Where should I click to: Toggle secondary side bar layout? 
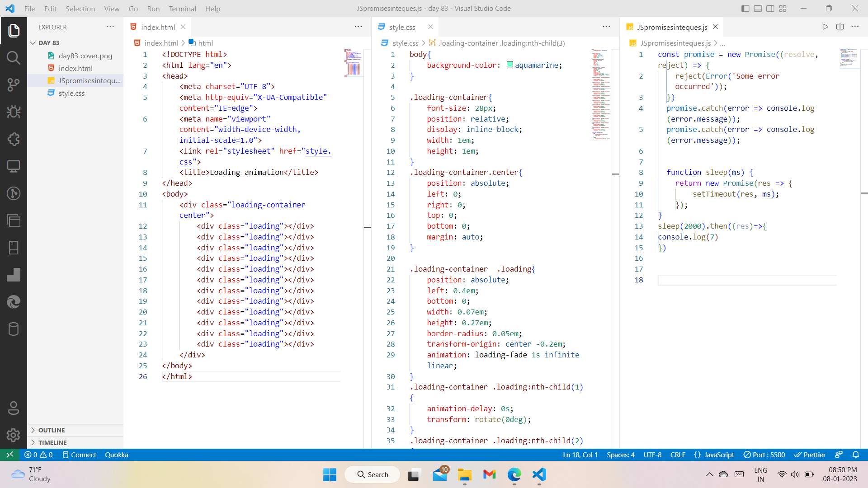coord(770,9)
